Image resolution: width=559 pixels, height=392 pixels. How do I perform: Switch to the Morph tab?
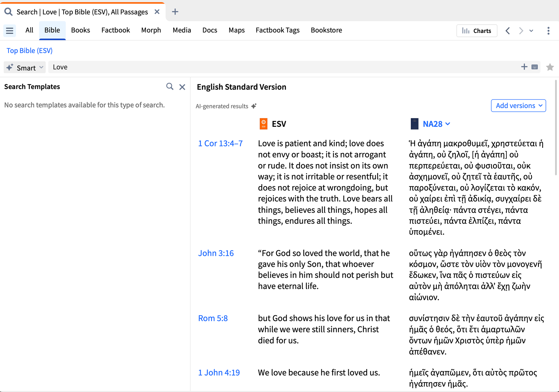(x=151, y=30)
